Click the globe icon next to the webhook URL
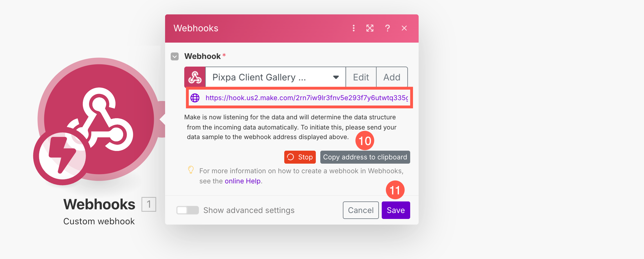The height and width of the screenshot is (259, 644). [x=195, y=98]
